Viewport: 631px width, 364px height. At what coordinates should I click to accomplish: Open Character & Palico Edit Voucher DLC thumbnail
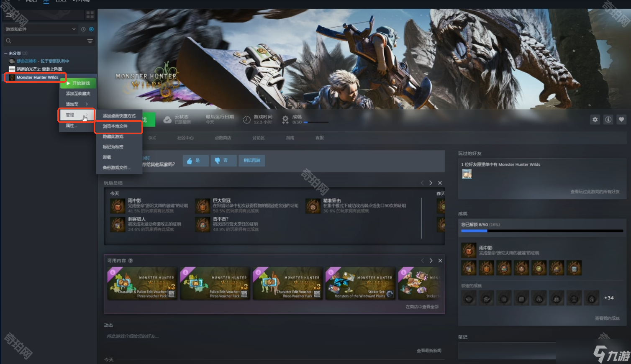(x=142, y=283)
